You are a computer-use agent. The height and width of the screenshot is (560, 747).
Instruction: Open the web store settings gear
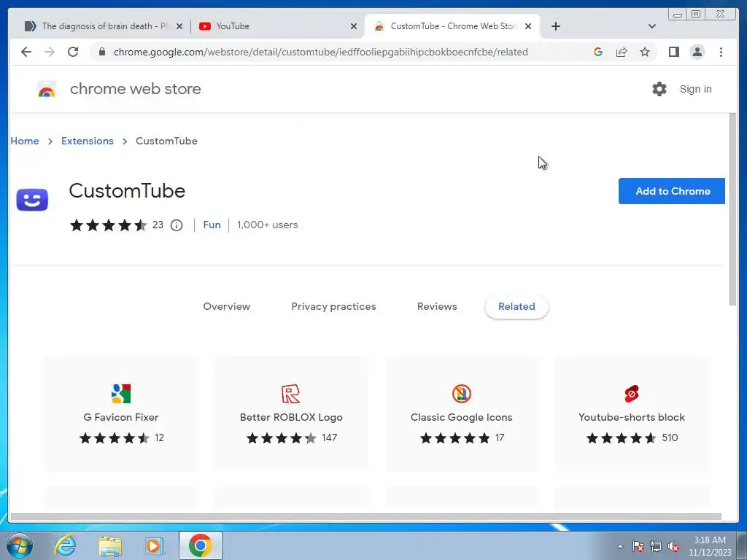coord(659,89)
